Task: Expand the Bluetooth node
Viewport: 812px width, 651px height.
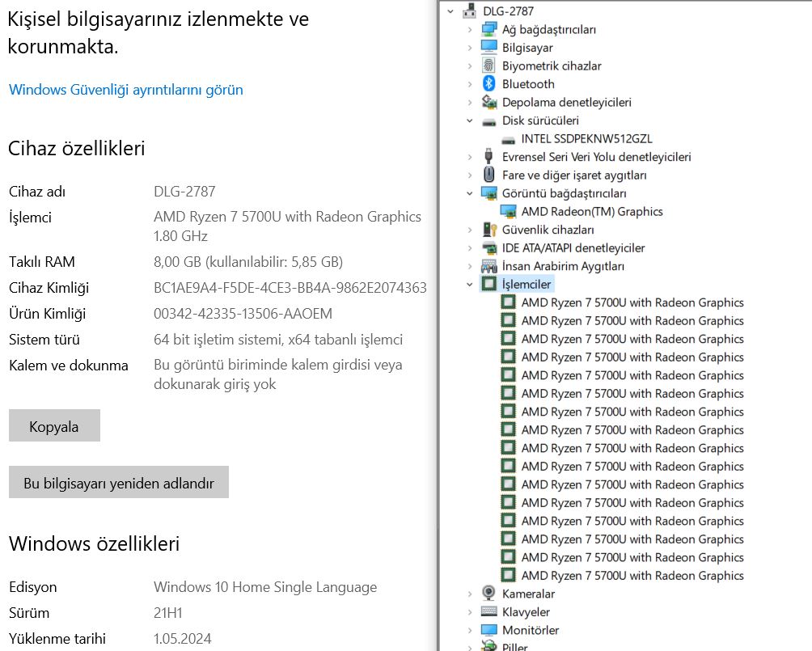Action: [470, 84]
